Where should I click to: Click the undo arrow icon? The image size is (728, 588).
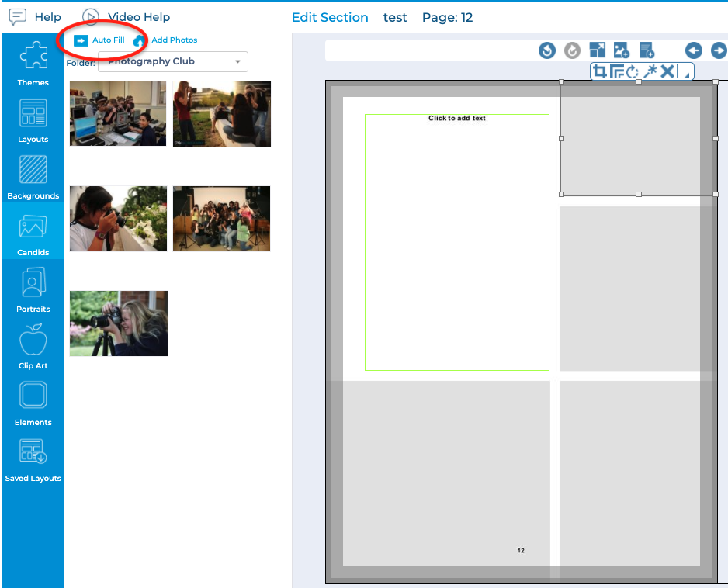[547, 50]
